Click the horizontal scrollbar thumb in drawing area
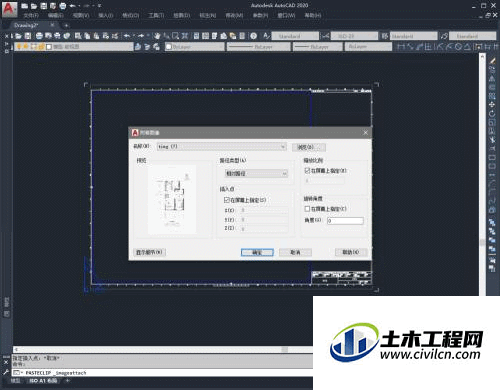The image size is (500, 390). tap(284, 350)
